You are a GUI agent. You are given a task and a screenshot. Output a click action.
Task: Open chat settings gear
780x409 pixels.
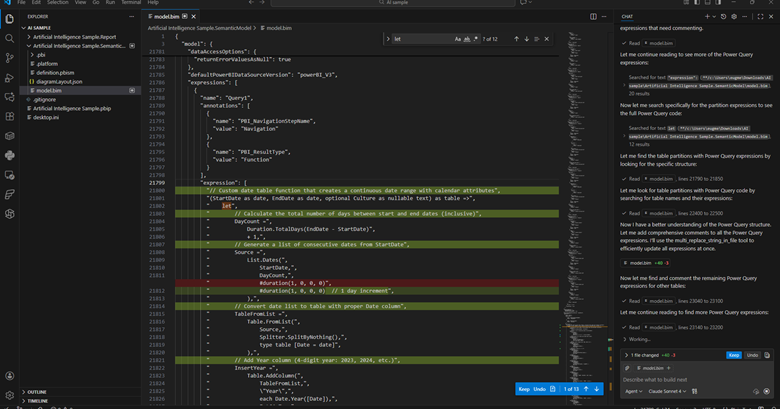tap(734, 16)
